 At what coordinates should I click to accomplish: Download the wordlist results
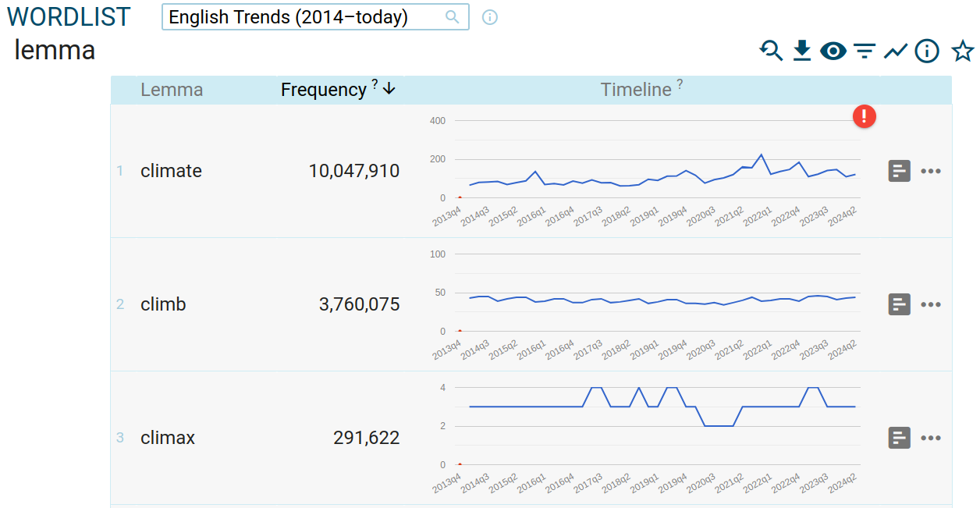[802, 52]
